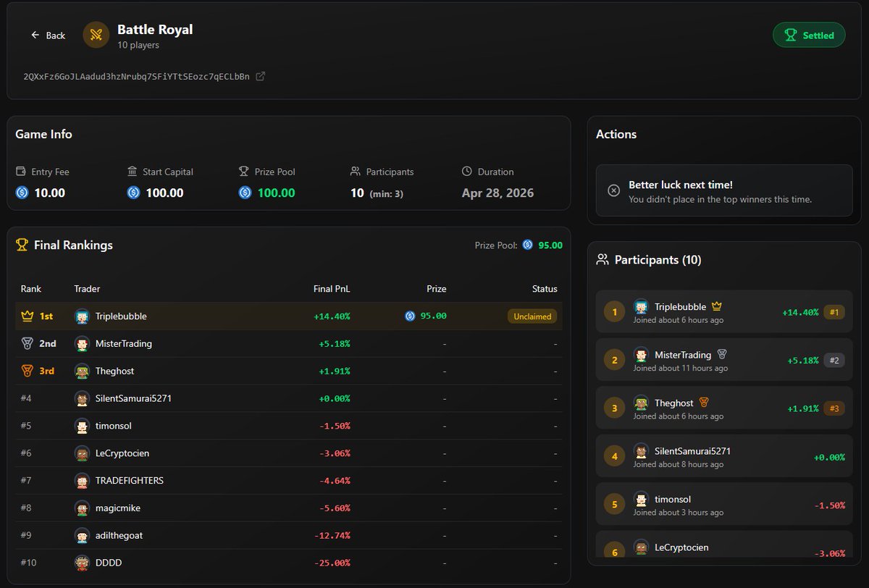Click the Start Capital bank icon
869x588 pixels.
[133, 172]
